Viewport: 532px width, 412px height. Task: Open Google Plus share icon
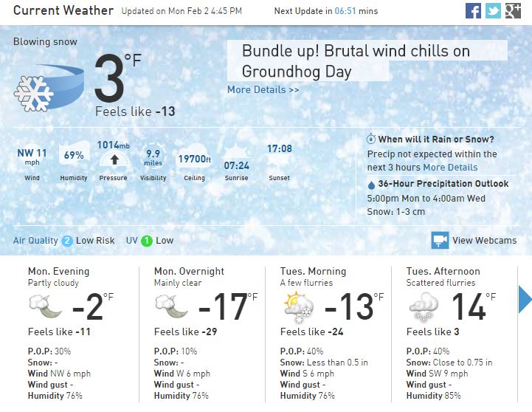point(513,11)
